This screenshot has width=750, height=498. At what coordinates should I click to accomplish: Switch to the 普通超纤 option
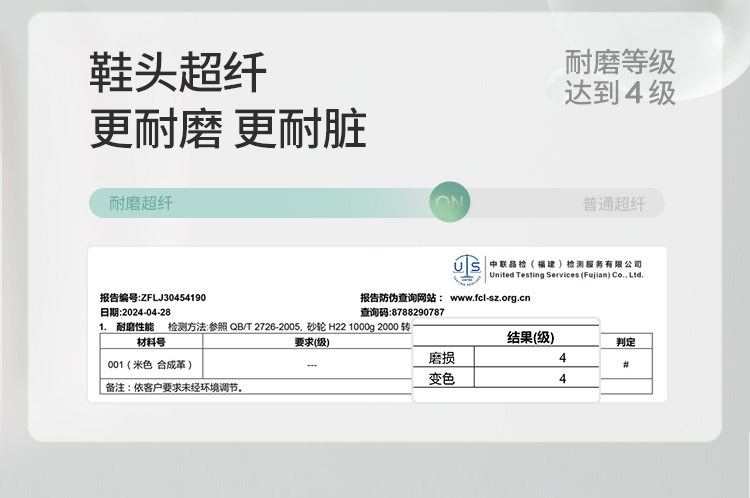(x=614, y=204)
